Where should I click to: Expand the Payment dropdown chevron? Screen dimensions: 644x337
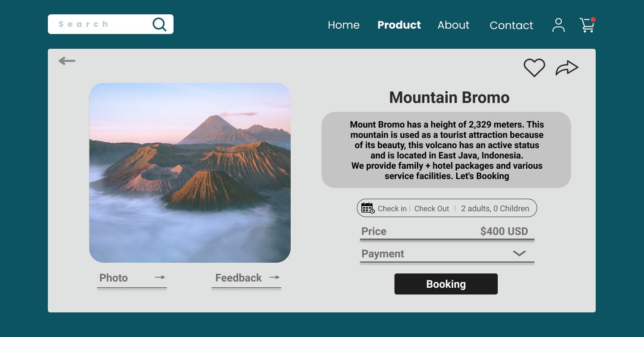click(x=519, y=253)
